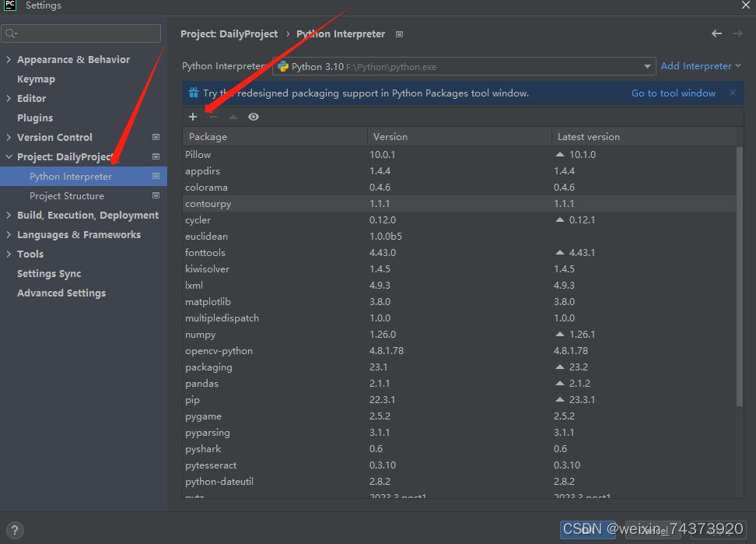Image resolution: width=756 pixels, height=544 pixels.
Task: Click project-level icon beside Python Interpreter item
Action: [x=156, y=176]
